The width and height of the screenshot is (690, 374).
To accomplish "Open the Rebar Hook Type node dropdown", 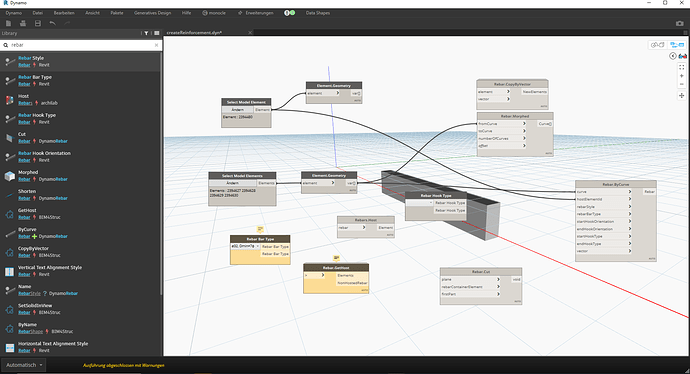I will click(x=419, y=203).
